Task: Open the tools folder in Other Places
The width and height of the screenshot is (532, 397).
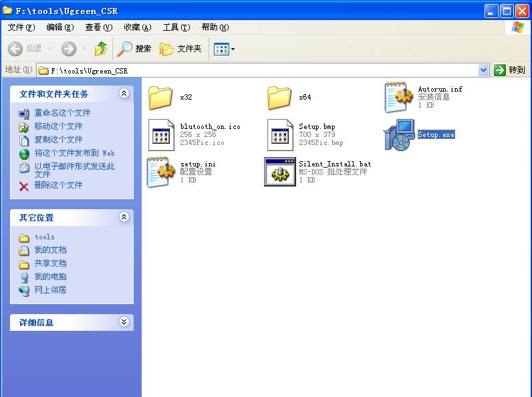Action: tap(45, 237)
